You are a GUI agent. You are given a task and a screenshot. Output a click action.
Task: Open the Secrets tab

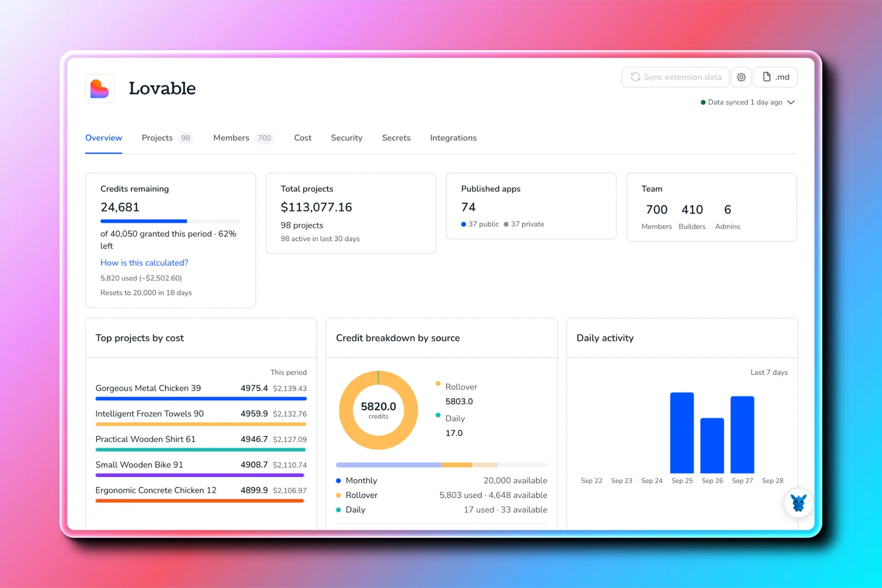396,138
